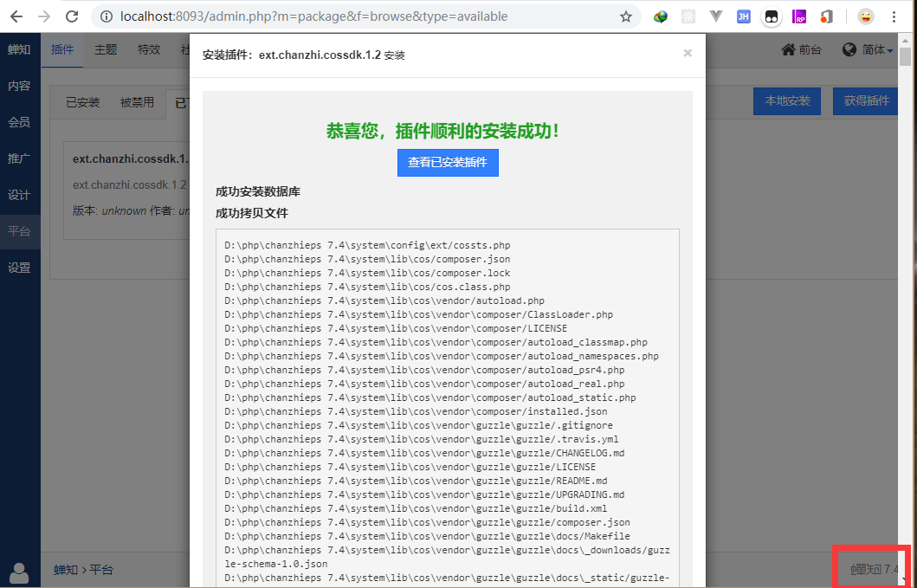917x588 pixels.
Task: Bookmark page with the star icon
Action: (x=626, y=17)
